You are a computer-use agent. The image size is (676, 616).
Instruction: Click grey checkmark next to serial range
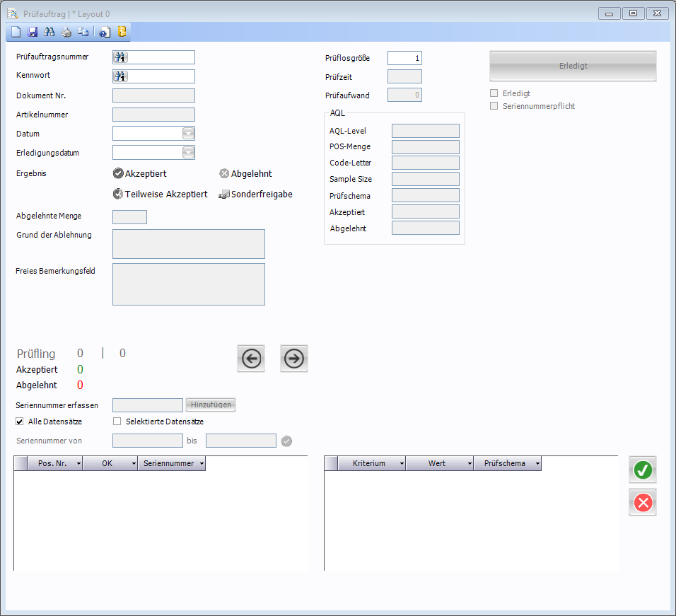coord(286,441)
